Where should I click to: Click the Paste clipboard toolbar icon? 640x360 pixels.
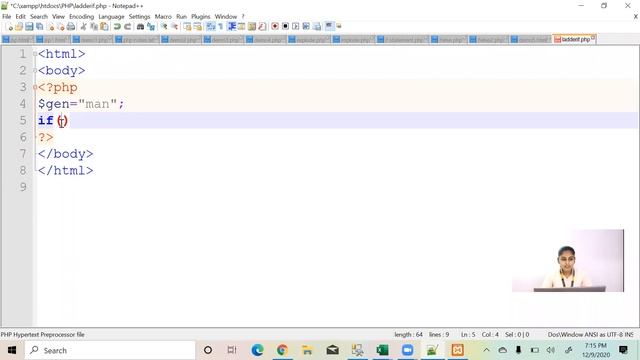point(104,27)
